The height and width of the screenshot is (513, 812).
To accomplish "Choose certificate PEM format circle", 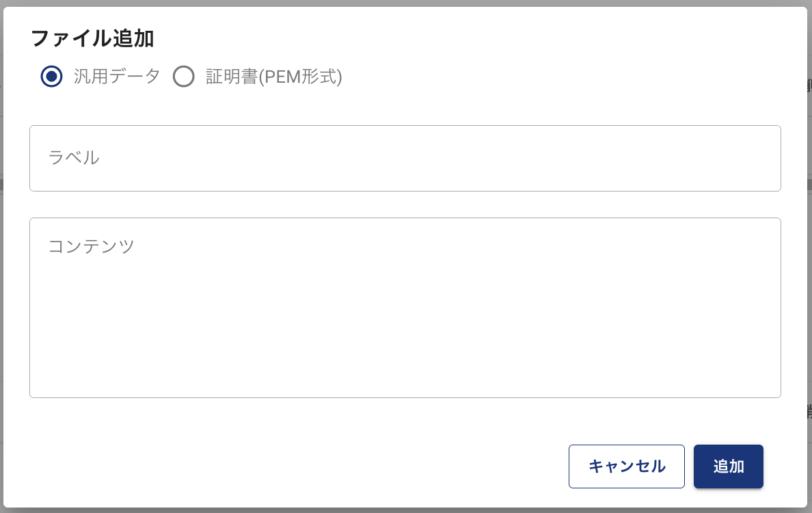I will pyautogui.click(x=184, y=77).
